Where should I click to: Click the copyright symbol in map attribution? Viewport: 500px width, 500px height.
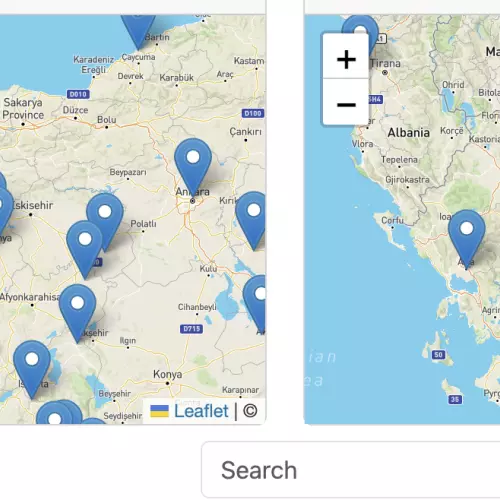click(x=250, y=411)
